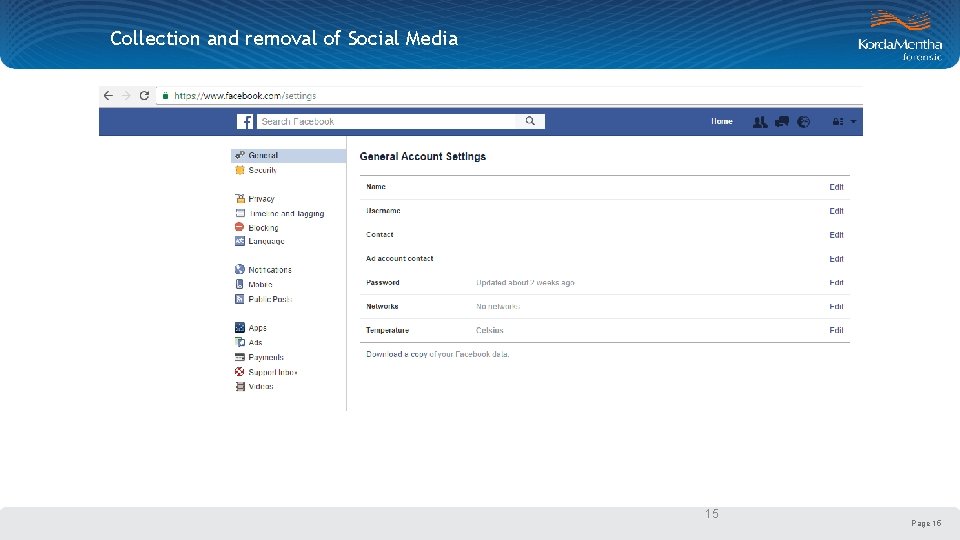Click the browser back arrow
This screenshot has width=960, height=540.
point(108,96)
